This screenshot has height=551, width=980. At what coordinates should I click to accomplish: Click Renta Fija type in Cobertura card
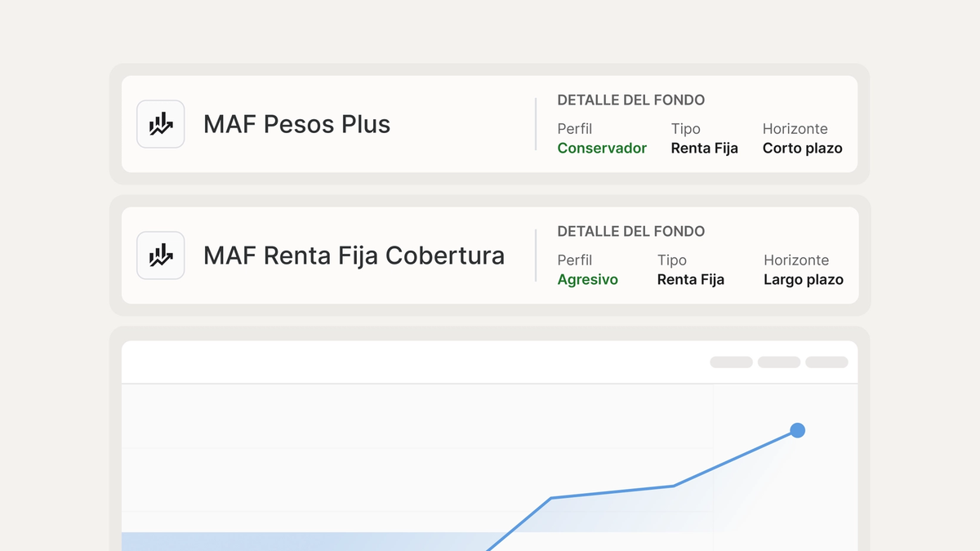690,280
